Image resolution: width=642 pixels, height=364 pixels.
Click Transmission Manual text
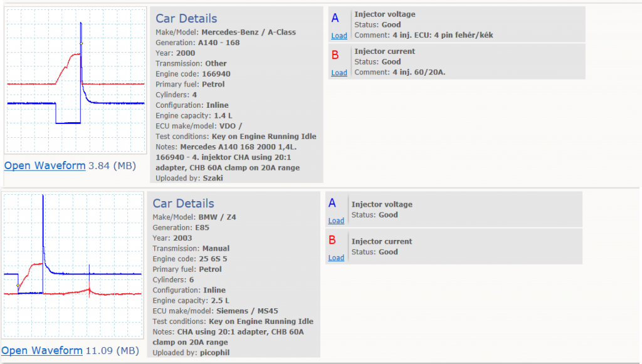191,248
